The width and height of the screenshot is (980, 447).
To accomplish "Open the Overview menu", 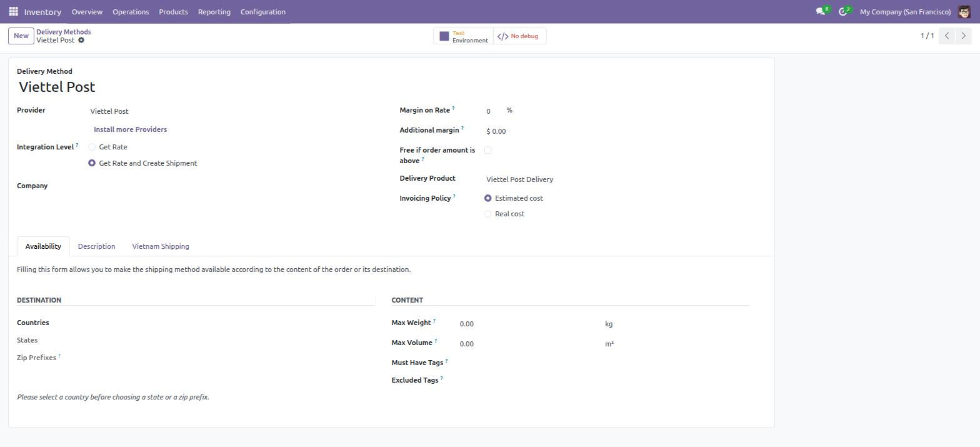I will coord(87,12).
